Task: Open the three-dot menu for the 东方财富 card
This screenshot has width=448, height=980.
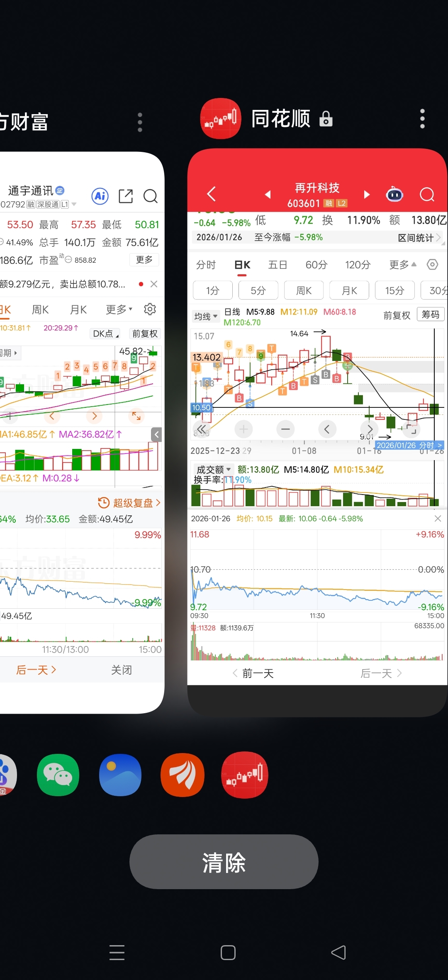Action: tap(140, 122)
